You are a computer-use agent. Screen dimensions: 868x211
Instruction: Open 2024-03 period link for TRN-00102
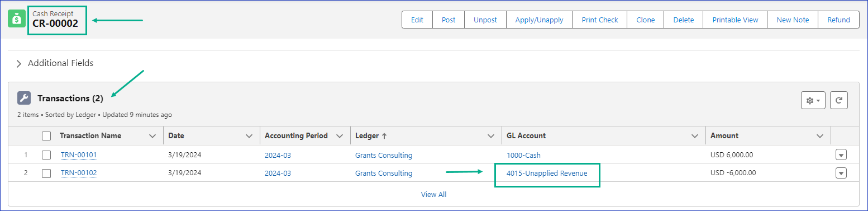point(278,174)
